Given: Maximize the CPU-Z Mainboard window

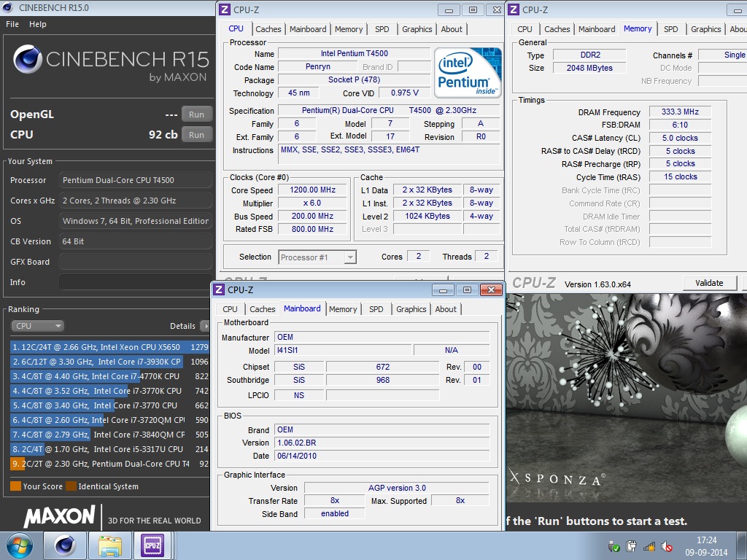Looking at the screenshot, I should point(467,289).
